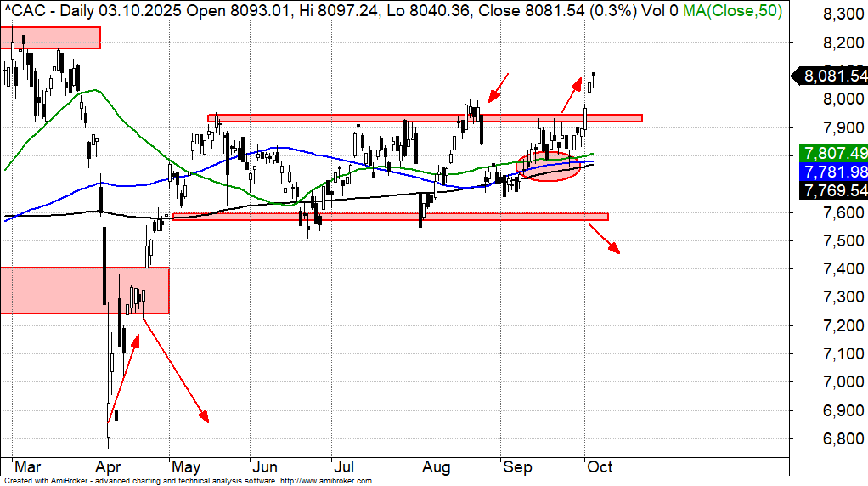Click the green 7,807.49 moving average label
This screenshot has height=486, width=868.
pyautogui.click(x=832, y=154)
